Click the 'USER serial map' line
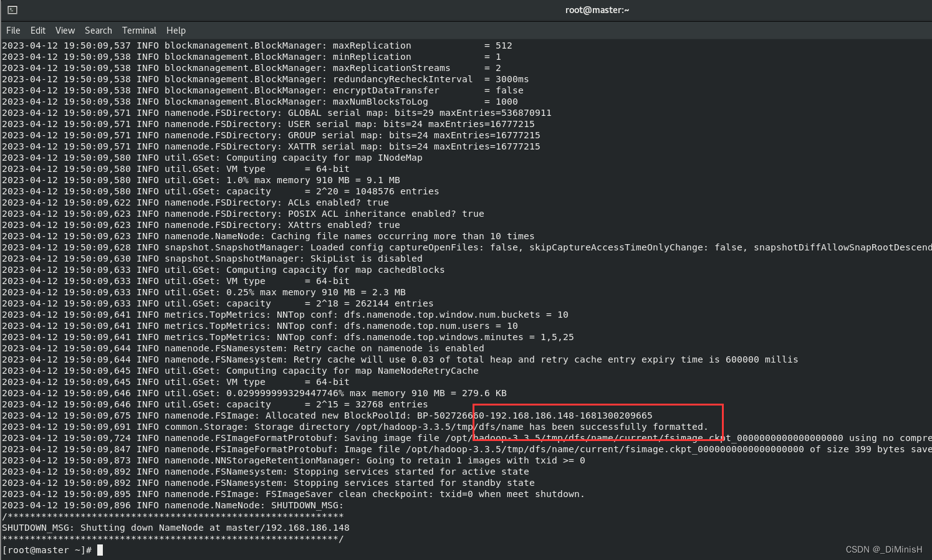 268,124
